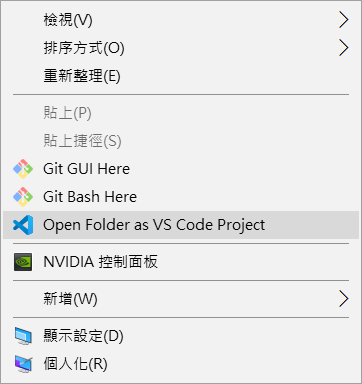
Task: Select the 貼上捷徑(S) entry
Action: (82, 141)
